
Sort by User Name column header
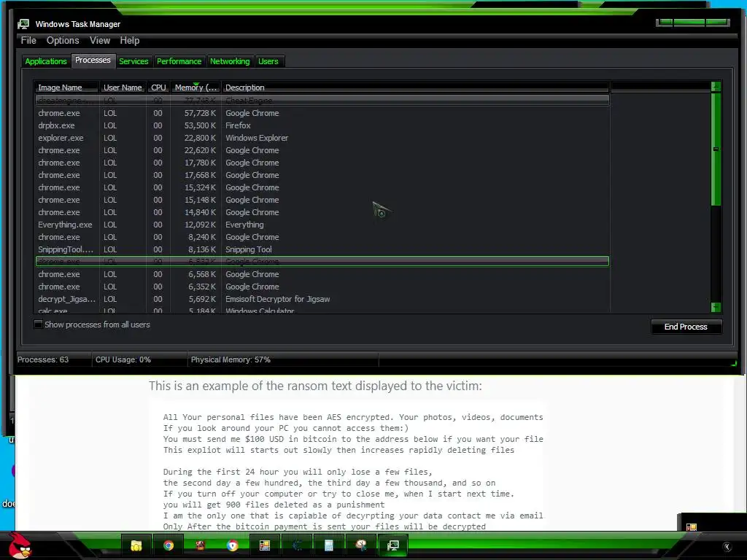[x=123, y=87]
